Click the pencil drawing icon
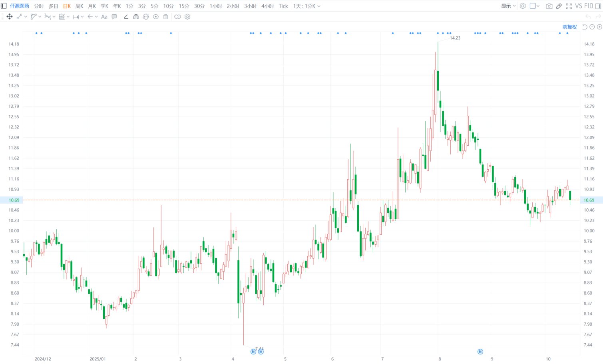603x364 pixels. pyautogui.click(x=559, y=6)
